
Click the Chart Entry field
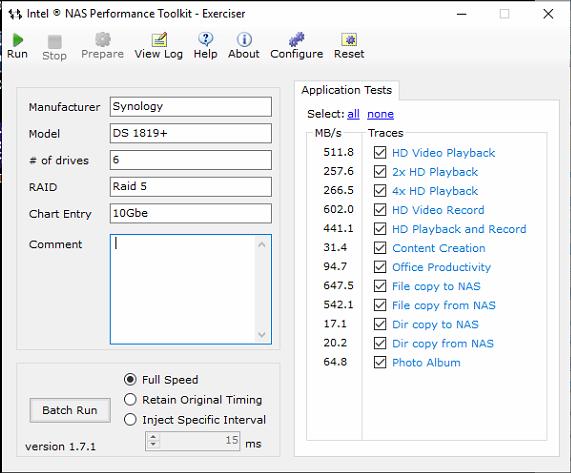point(190,213)
